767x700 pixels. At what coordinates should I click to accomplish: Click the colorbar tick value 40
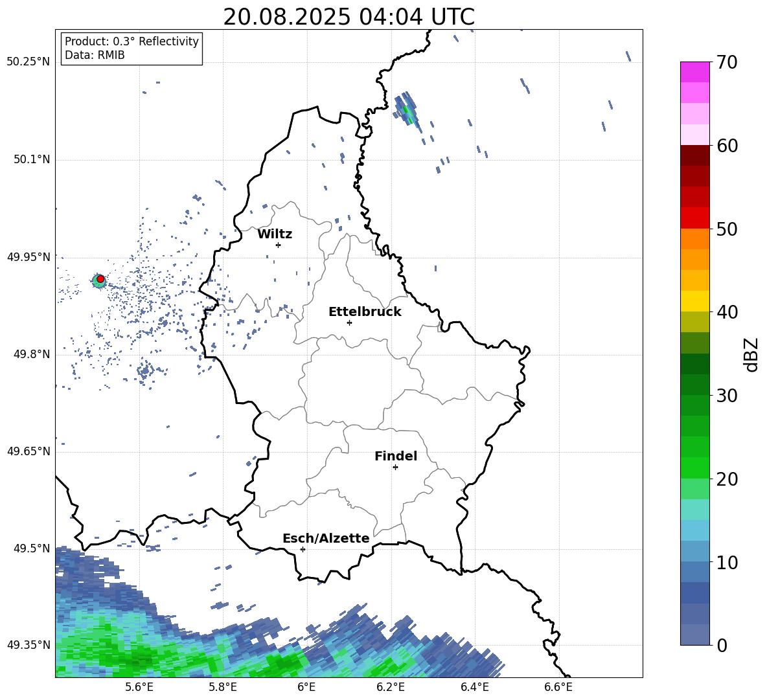[727, 312]
